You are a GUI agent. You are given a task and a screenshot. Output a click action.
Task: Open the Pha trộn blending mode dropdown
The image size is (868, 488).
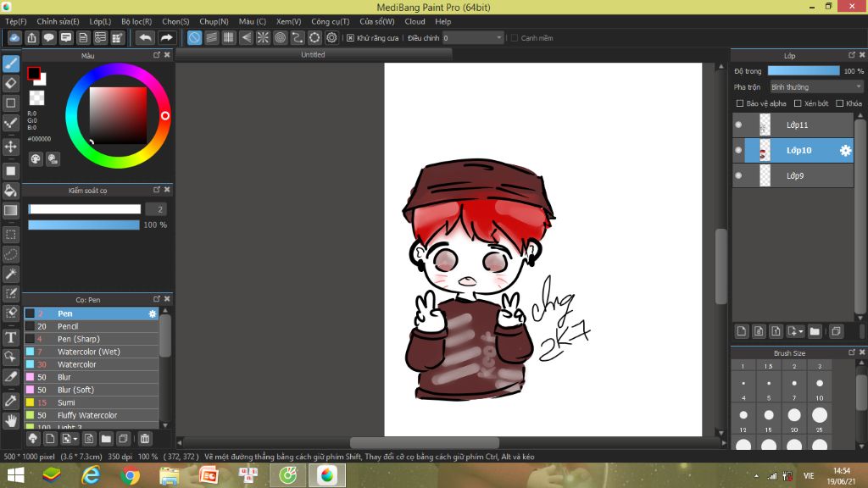click(816, 87)
